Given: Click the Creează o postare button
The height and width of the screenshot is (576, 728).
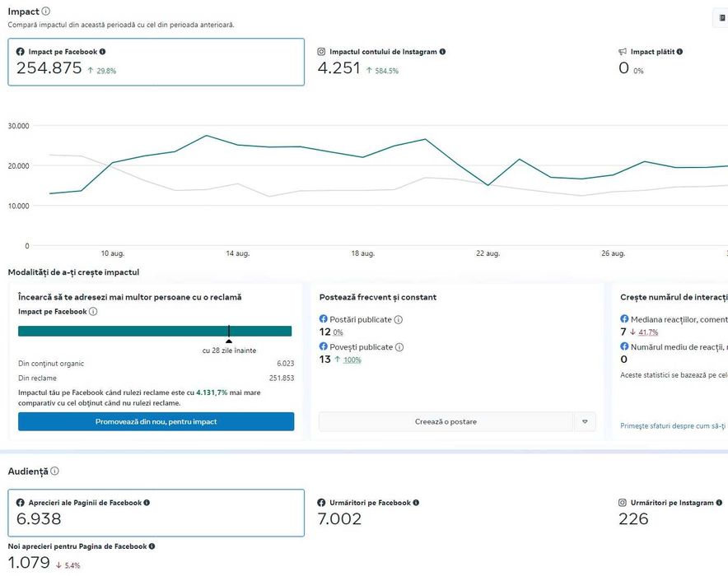Looking at the screenshot, I should coord(446,421).
